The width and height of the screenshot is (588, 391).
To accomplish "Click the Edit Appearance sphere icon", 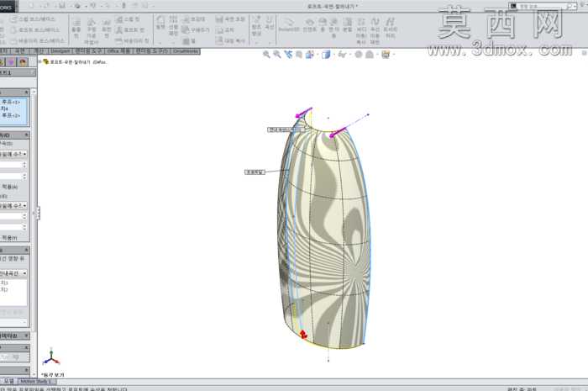I will 359,55.
